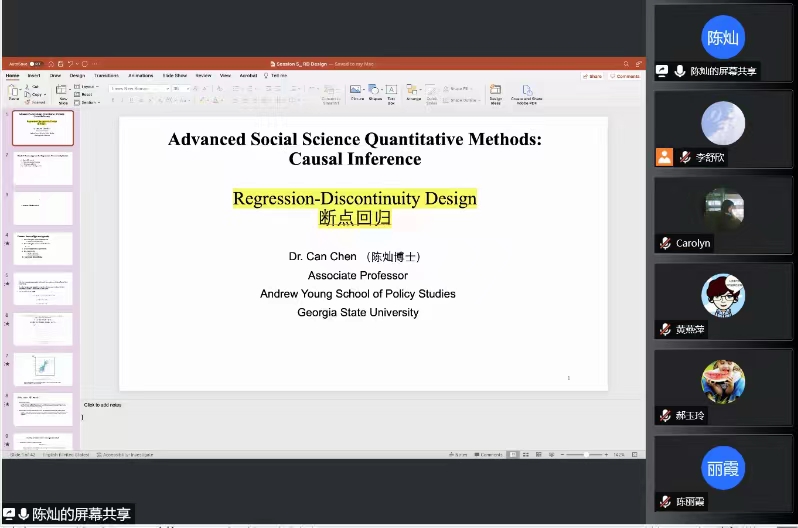This screenshot has width=798, height=528.
Task: Expand the font name combo box
Action: tap(137, 88)
